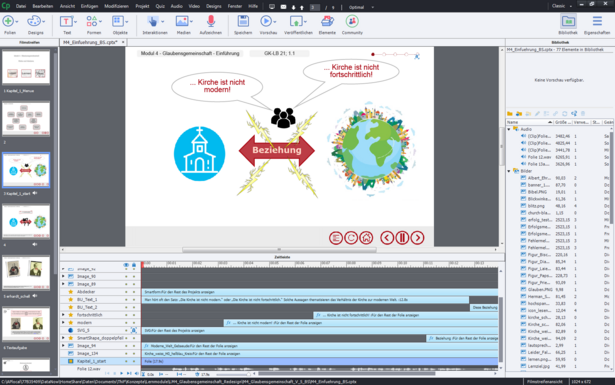This screenshot has width=615, height=385.
Task: Toggle lock for the BU_Text_1 layer
Action: [134, 300]
